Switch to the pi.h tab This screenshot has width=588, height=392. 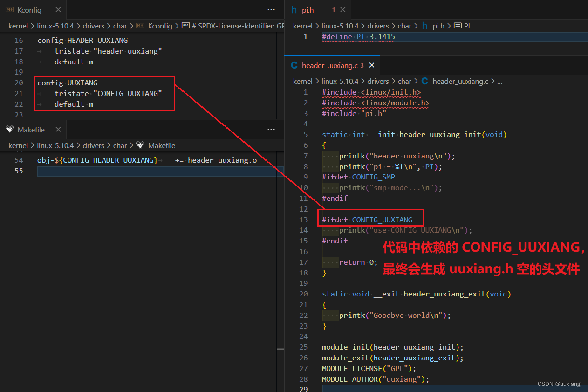[308, 10]
